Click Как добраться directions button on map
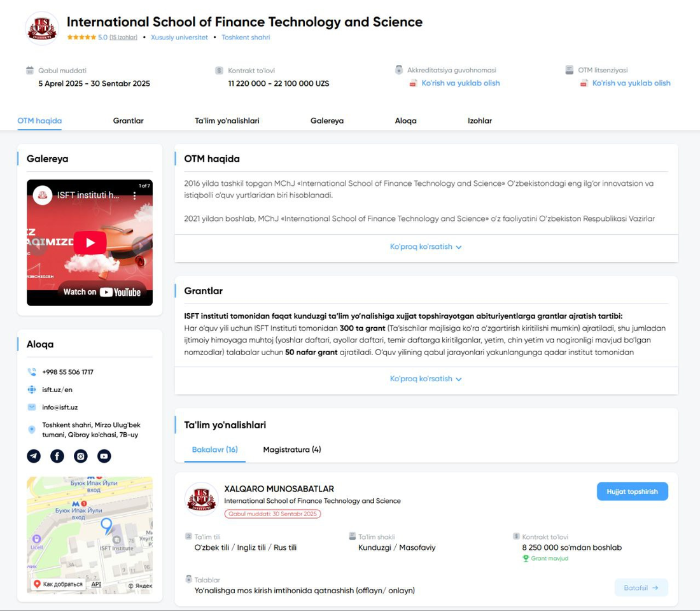Image resolution: width=700 pixels, height=611 pixels. tap(57, 584)
